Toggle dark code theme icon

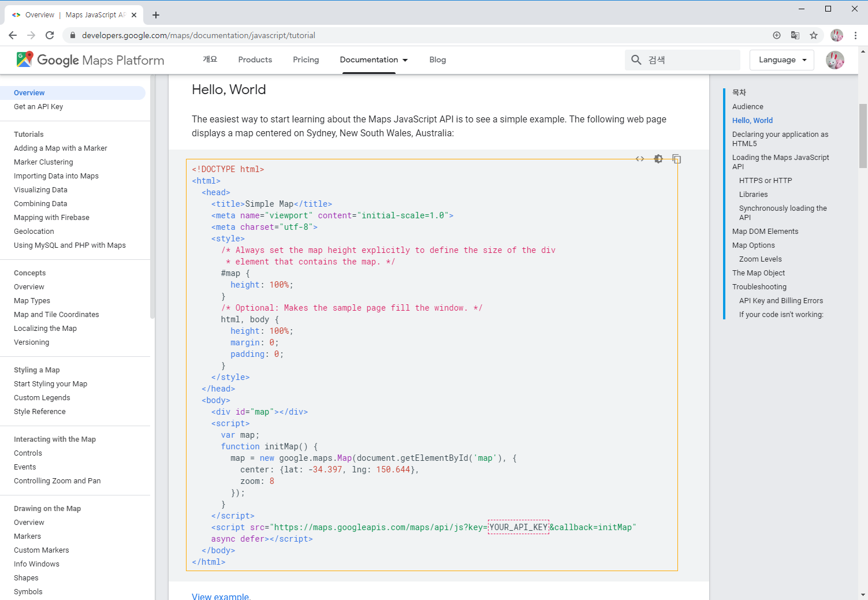pyautogui.click(x=658, y=159)
